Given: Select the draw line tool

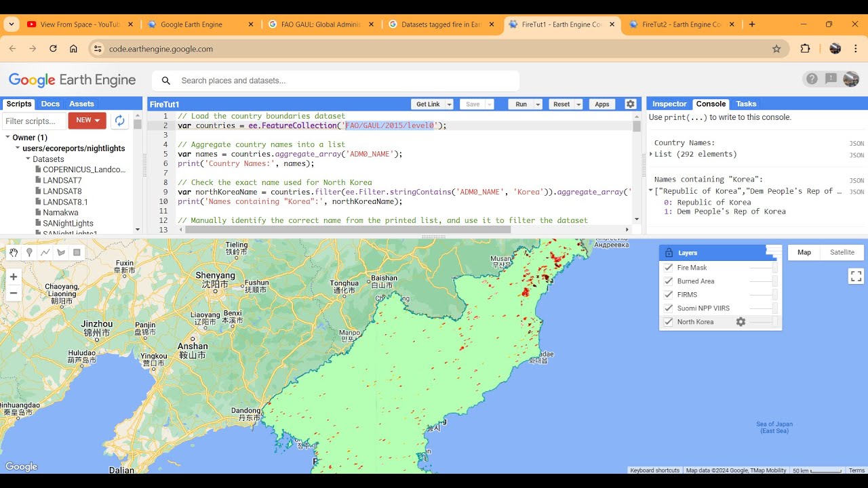Looking at the screenshot, I should pyautogui.click(x=45, y=253).
